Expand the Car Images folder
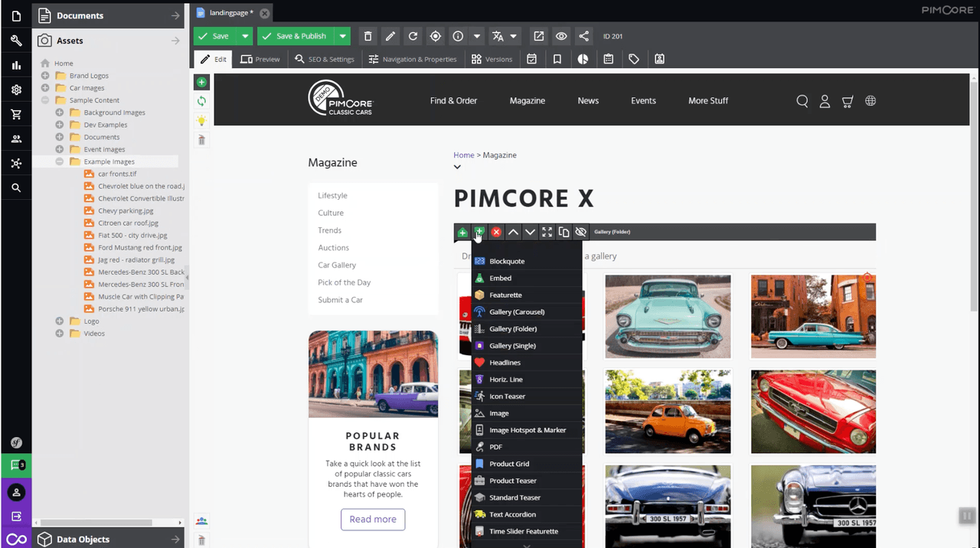The image size is (980, 548). [x=45, y=88]
